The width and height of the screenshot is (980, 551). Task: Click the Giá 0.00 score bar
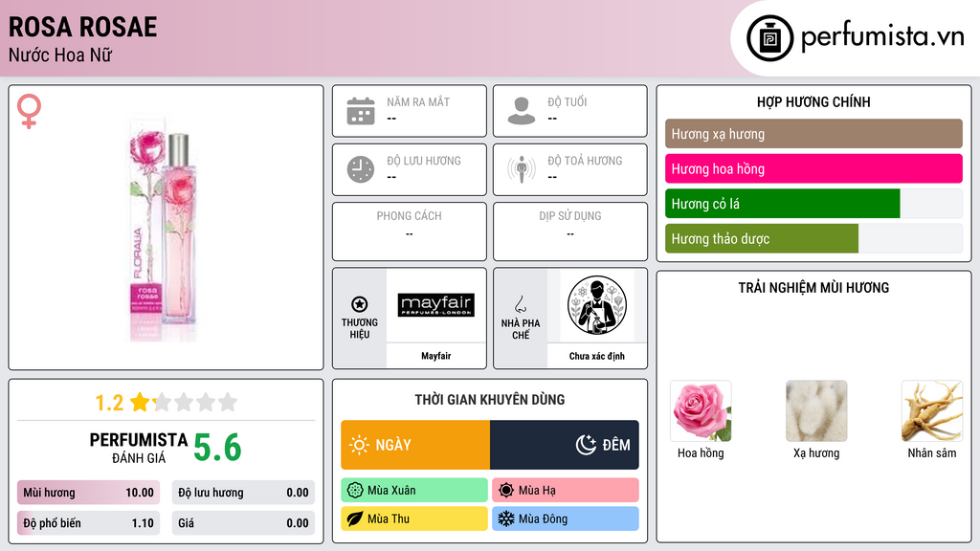click(x=243, y=523)
